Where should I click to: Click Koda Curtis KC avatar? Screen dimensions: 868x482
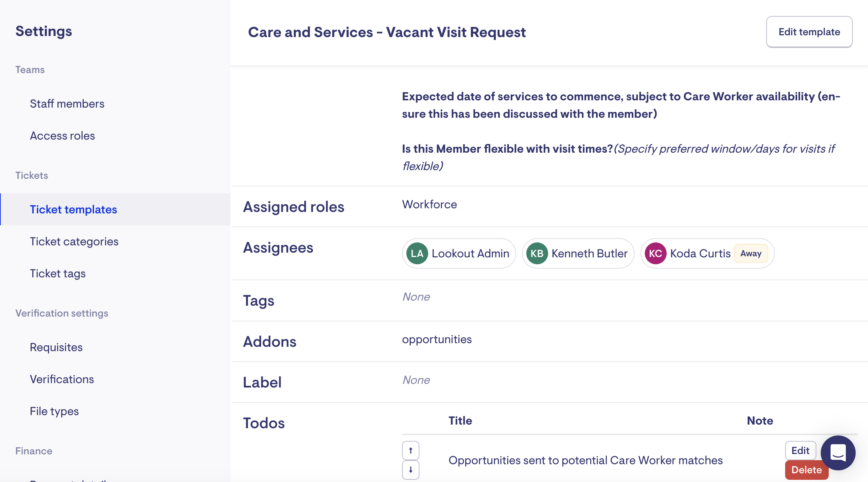pyautogui.click(x=655, y=253)
